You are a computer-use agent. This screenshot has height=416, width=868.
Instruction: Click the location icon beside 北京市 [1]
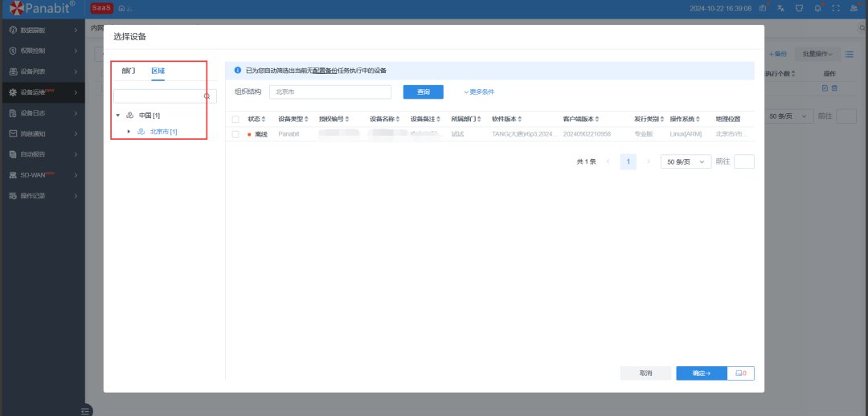point(141,132)
